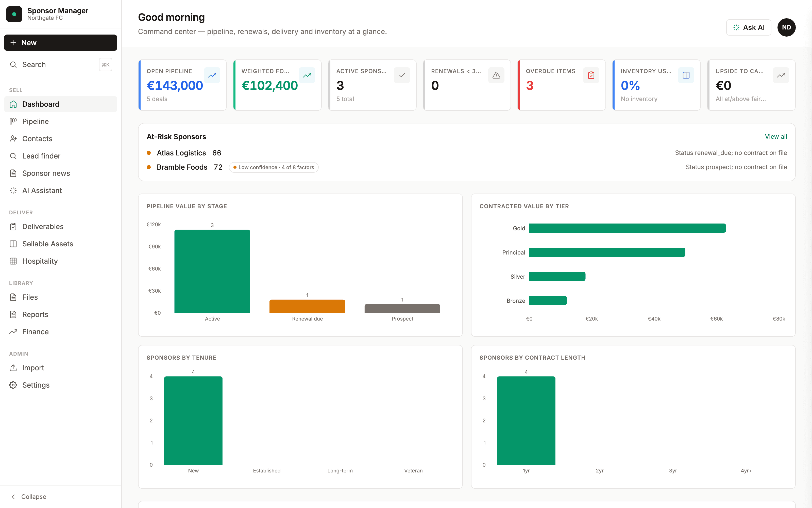Click the grey Prospect bar
This screenshot has height=508, width=812.
click(402, 308)
